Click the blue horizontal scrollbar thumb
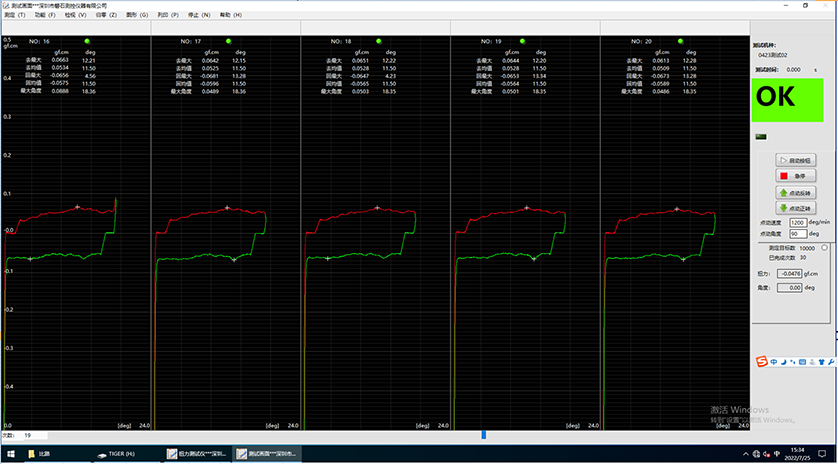 pyautogui.click(x=484, y=434)
